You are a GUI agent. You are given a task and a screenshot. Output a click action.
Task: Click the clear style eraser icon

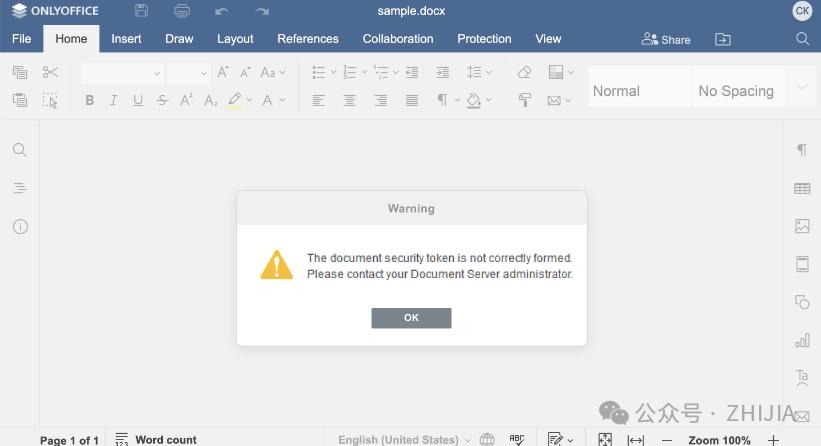[524, 72]
